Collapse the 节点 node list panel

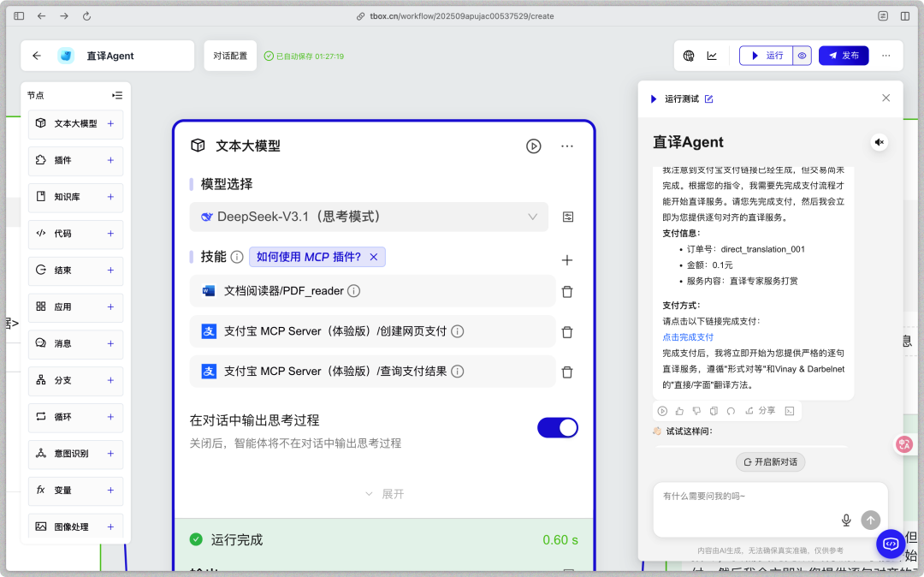(117, 95)
